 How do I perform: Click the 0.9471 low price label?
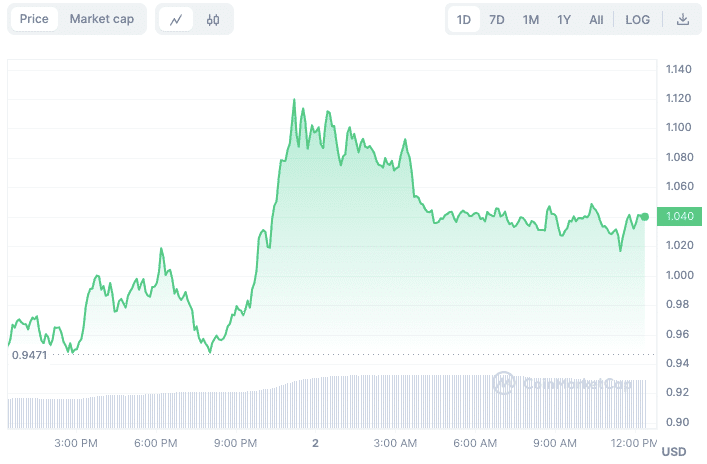[x=29, y=355]
